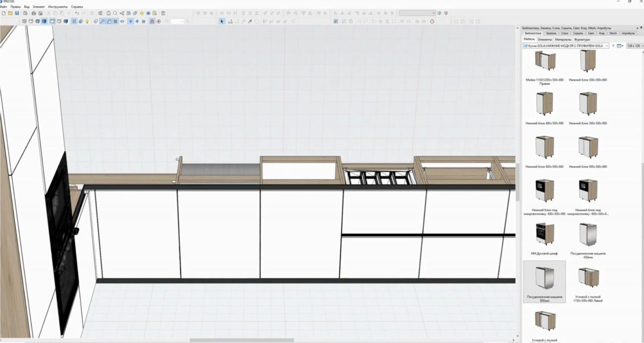Click the light bulb lighting icon
This screenshot has width=644, height=343.
pos(87,21)
